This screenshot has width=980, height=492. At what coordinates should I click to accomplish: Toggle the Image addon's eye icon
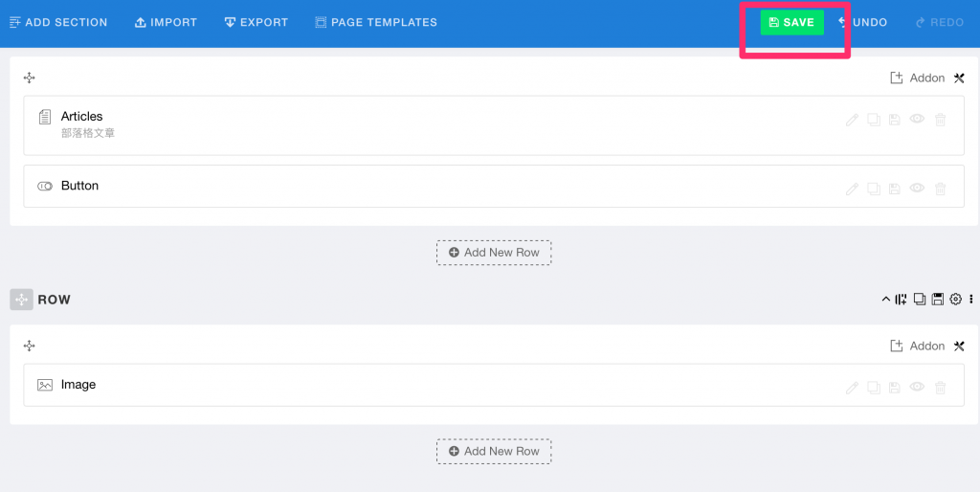(917, 388)
